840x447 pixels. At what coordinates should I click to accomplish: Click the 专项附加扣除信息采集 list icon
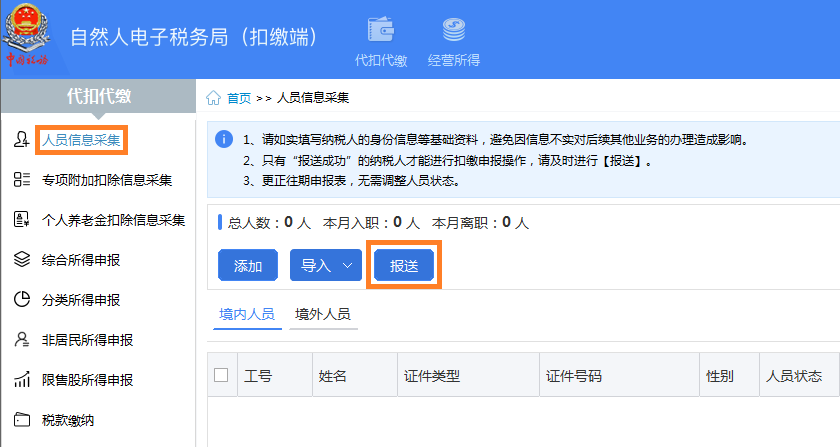click(x=21, y=180)
